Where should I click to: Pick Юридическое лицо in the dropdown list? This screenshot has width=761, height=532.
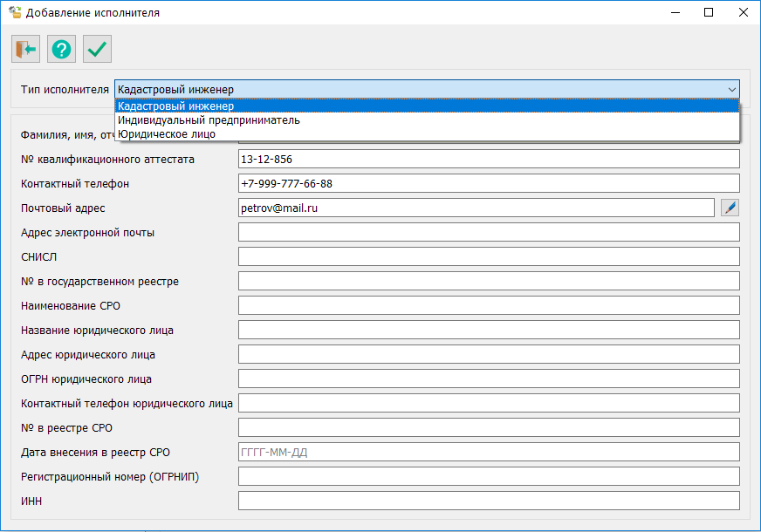427,134
